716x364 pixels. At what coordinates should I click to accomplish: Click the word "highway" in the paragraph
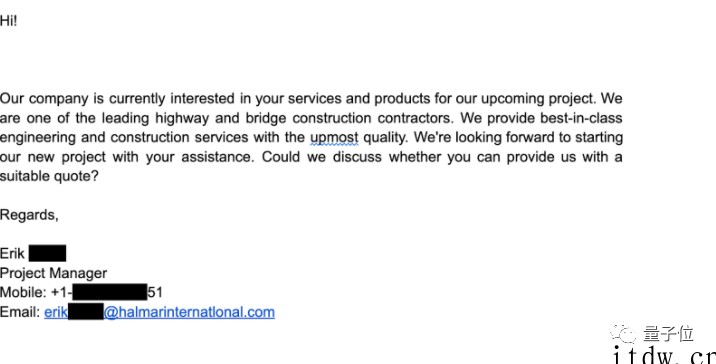(x=182, y=119)
